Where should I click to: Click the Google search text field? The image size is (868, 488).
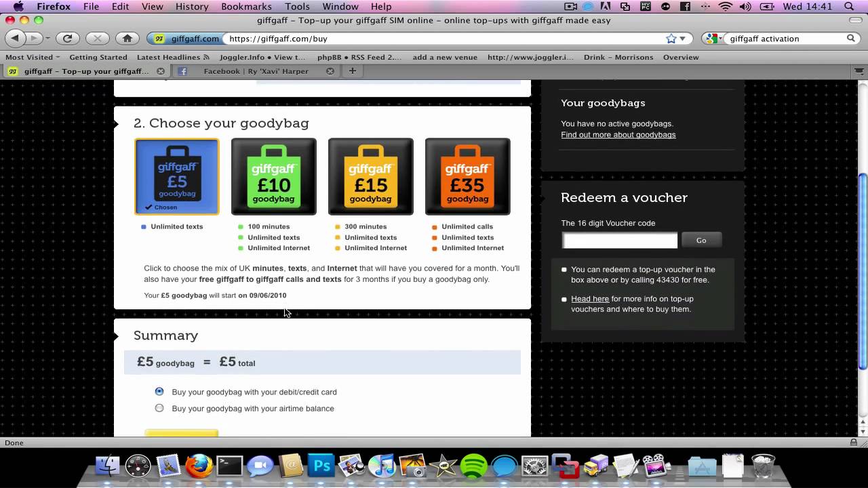pos(785,39)
